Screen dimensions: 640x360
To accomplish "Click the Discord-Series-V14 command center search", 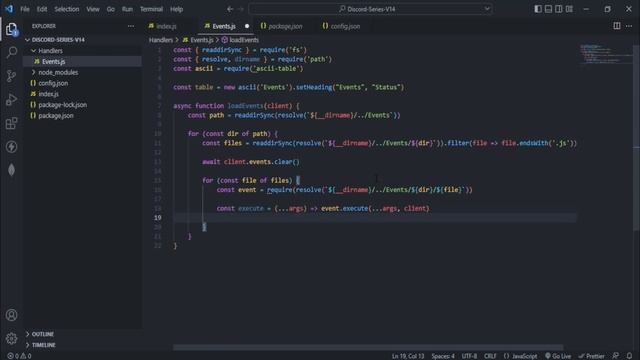I will (x=371, y=9).
